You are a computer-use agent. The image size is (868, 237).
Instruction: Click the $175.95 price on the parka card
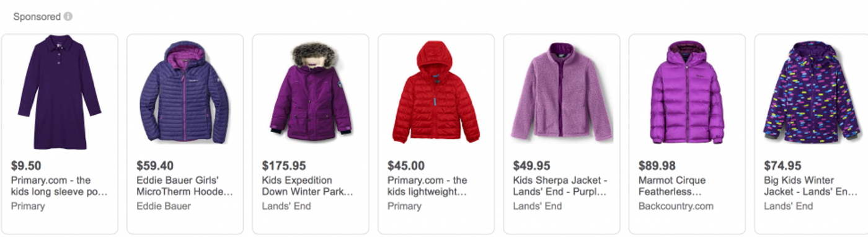(284, 166)
